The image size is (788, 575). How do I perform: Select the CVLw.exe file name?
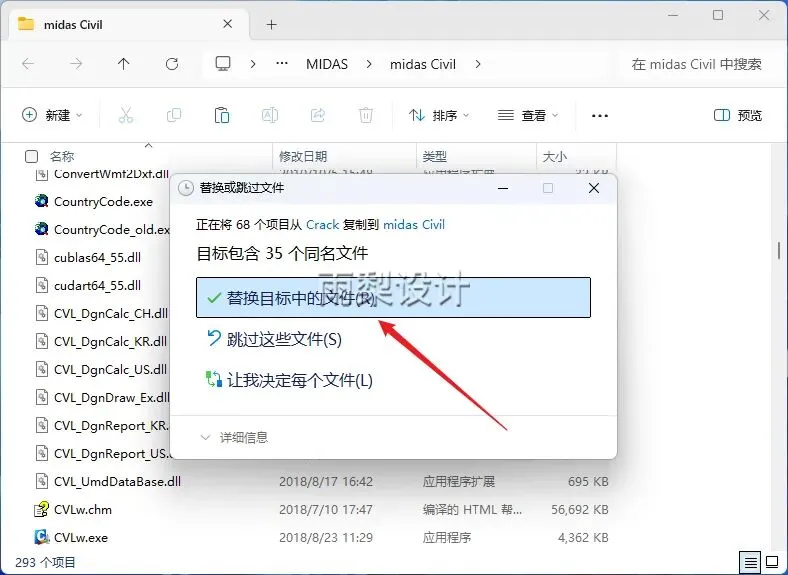coord(81,537)
